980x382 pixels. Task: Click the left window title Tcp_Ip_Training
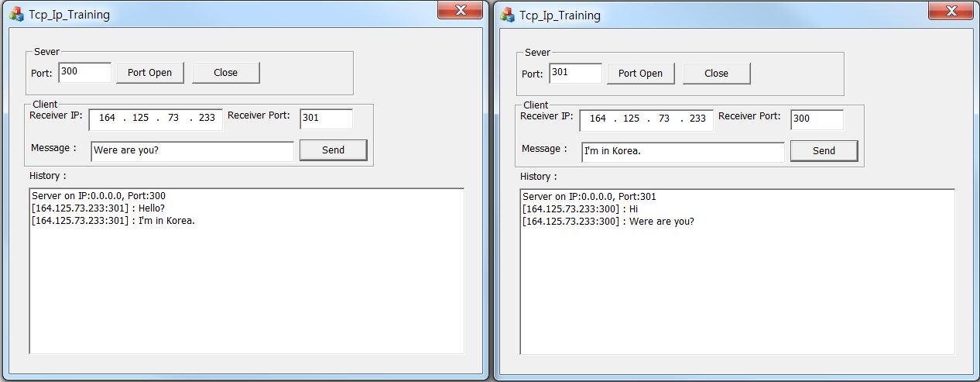[69, 15]
